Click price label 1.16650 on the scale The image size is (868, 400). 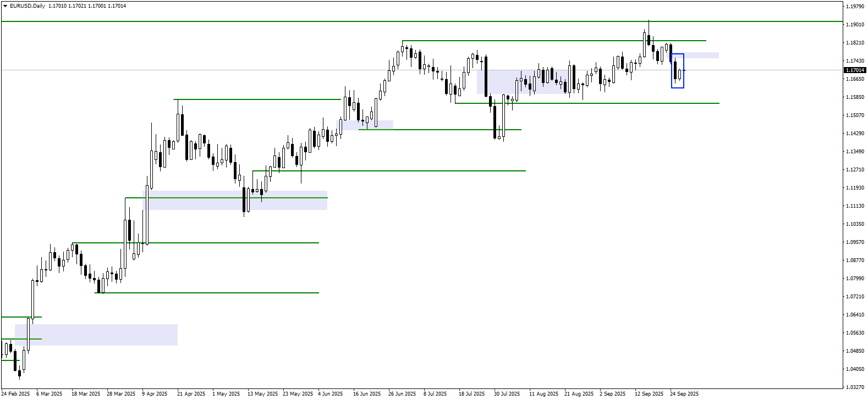855,79
